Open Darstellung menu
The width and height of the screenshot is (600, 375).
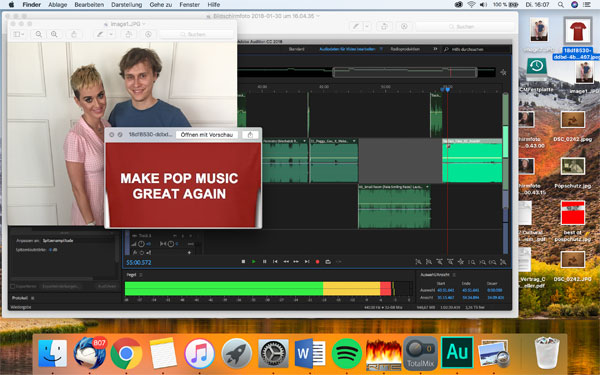127,5
